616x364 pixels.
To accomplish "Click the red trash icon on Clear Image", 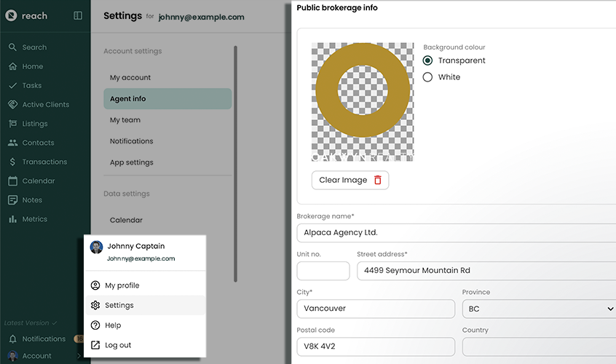I will [377, 180].
